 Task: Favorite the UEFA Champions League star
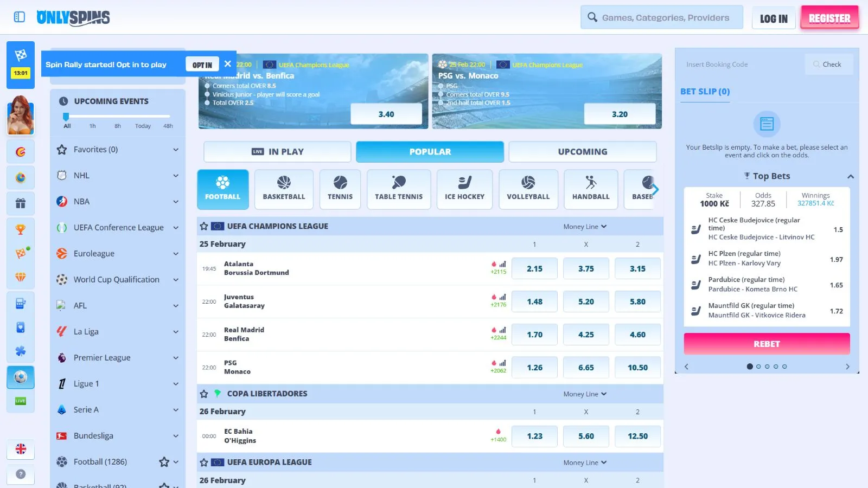tap(204, 226)
